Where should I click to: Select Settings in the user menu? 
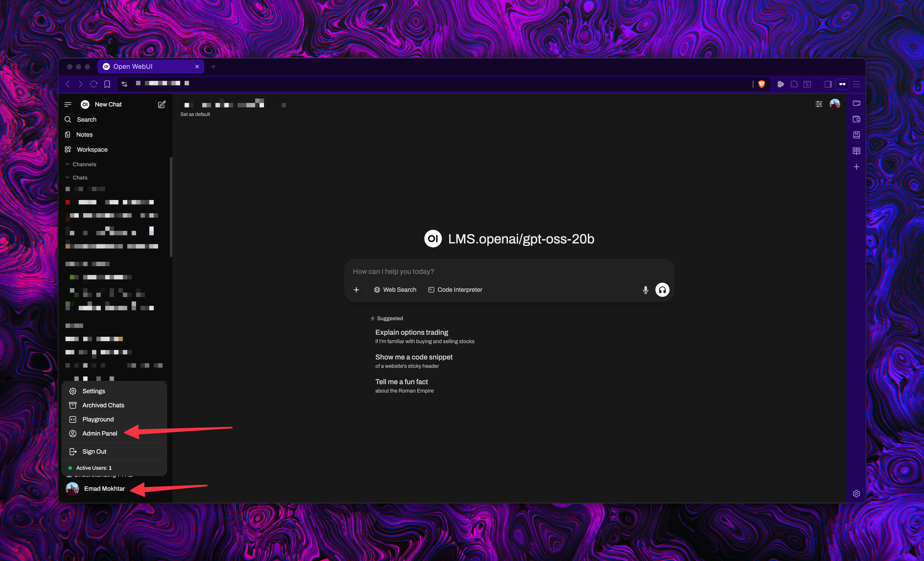tap(114, 391)
